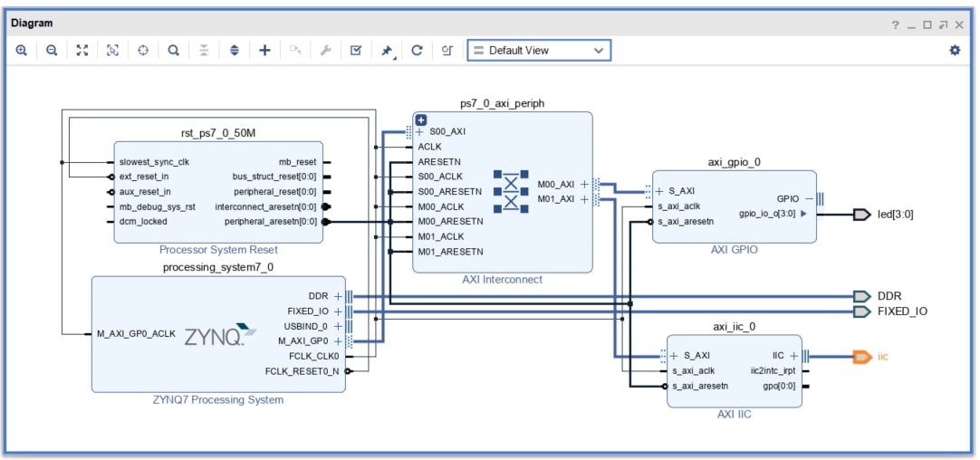Click the Zoom Out magnifier icon

click(52, 51)
